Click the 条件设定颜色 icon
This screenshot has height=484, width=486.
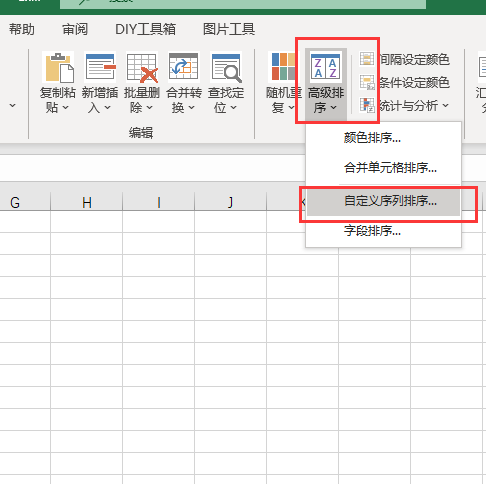pos(367,82)
